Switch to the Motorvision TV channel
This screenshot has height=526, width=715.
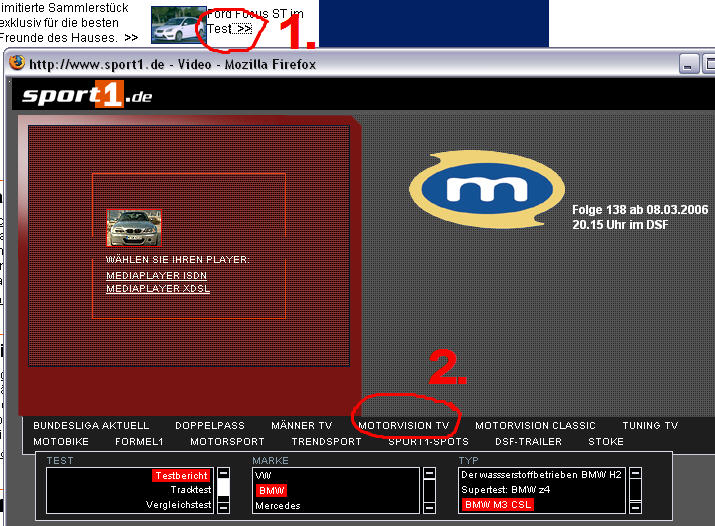coord(404,425)
